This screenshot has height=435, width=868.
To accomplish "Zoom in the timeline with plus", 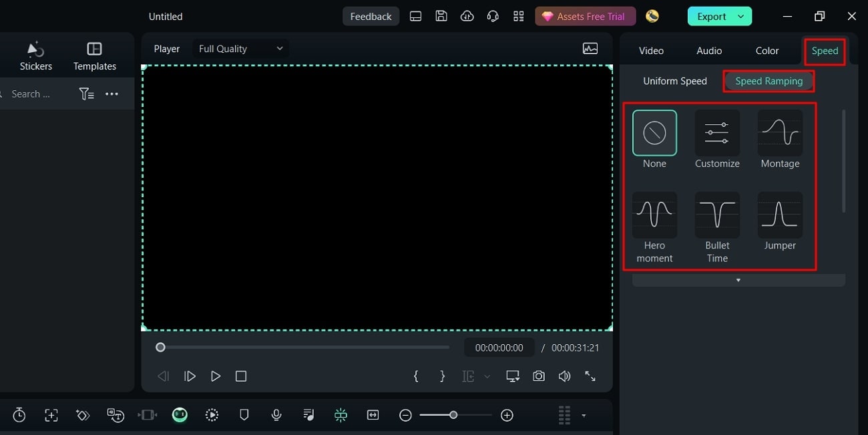I will (507, 416).
